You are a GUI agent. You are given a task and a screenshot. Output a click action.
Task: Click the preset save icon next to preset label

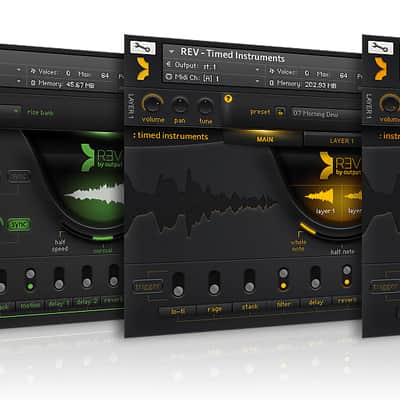pos(281,112)
